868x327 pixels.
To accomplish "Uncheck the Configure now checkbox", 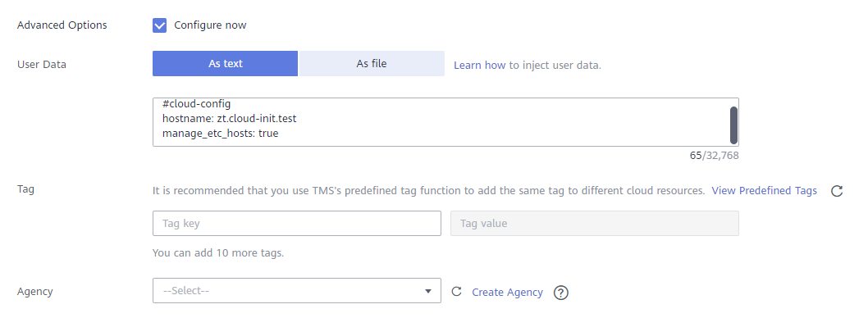I will tap(159, 25).
